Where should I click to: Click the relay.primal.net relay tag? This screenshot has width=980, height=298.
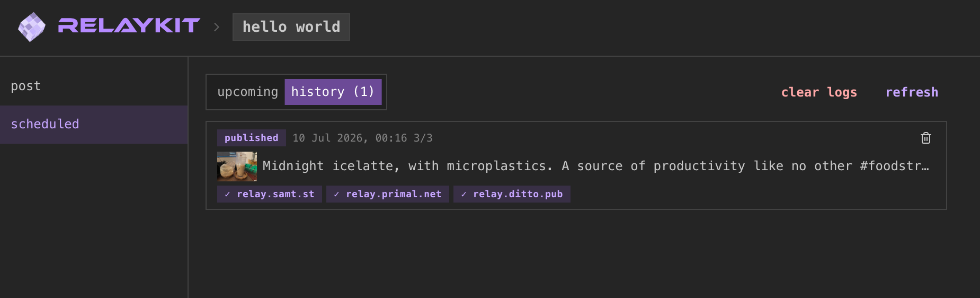click(x=388, y=194)
